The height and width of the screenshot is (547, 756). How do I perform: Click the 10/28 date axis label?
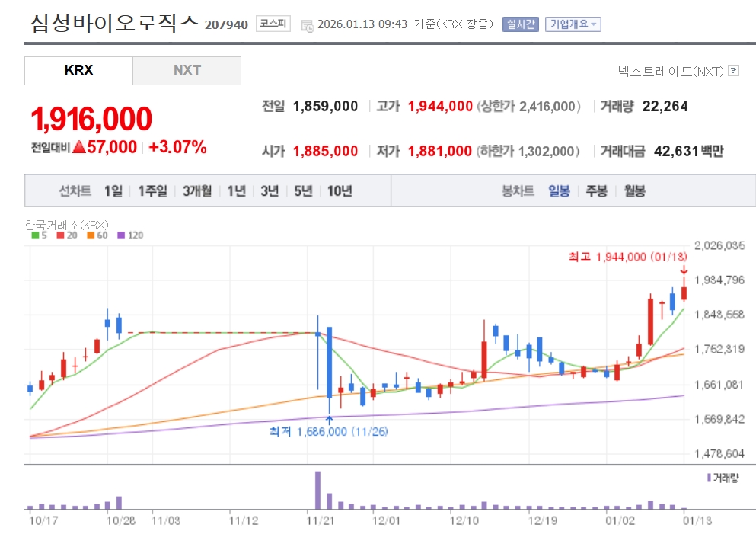click(120, 521)
